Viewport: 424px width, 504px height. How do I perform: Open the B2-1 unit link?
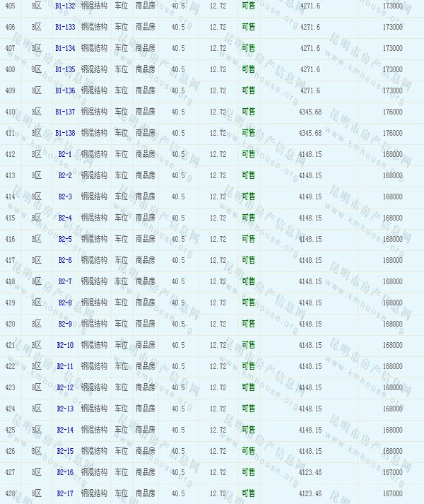pos(65,154)
